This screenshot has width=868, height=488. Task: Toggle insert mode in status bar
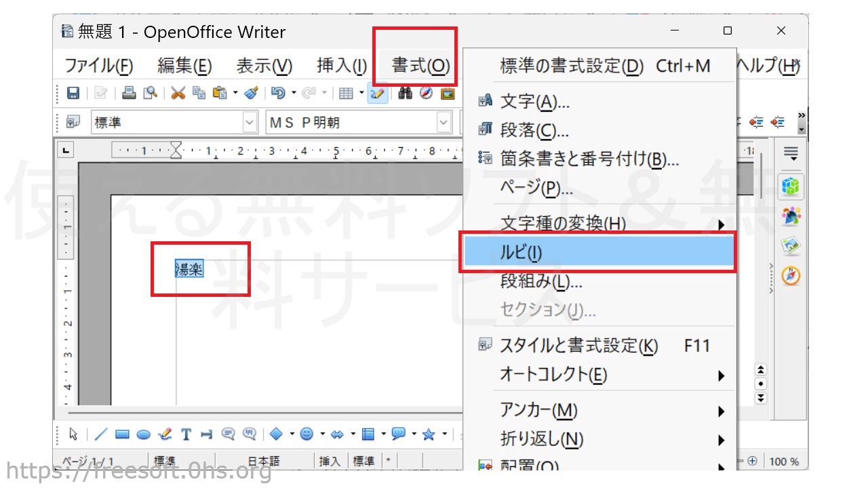tap(330, 462)
